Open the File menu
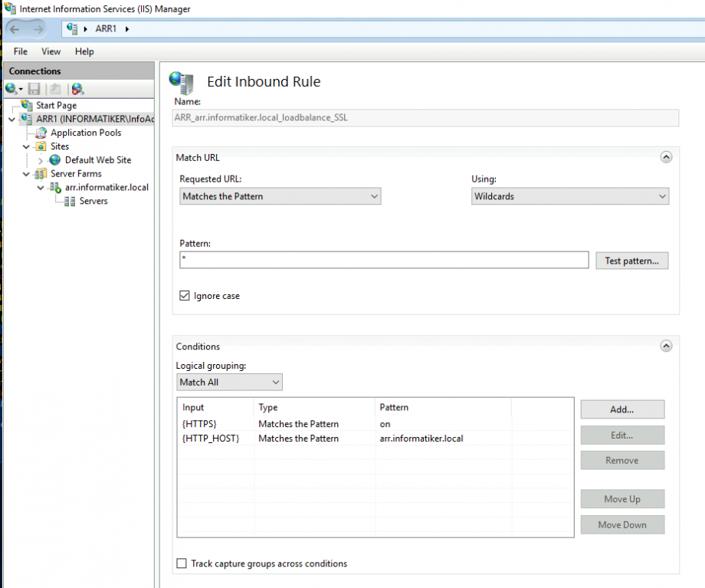The image size is (705, 588). (x=20, y=51)
